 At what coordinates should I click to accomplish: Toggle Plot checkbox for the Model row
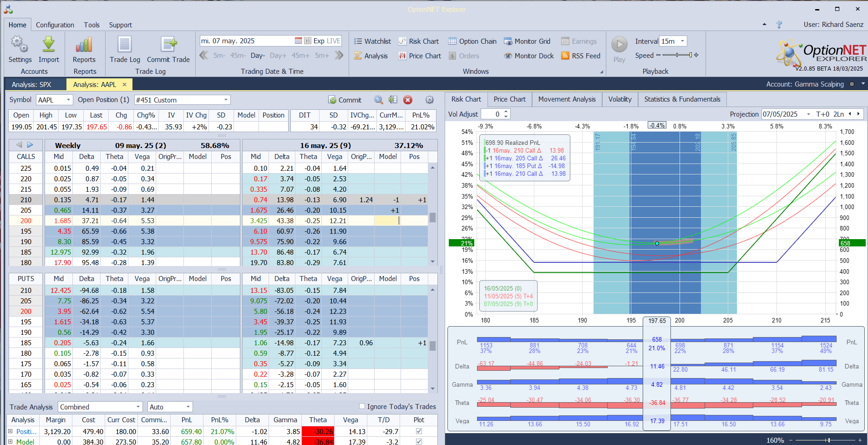pos(419,441)
